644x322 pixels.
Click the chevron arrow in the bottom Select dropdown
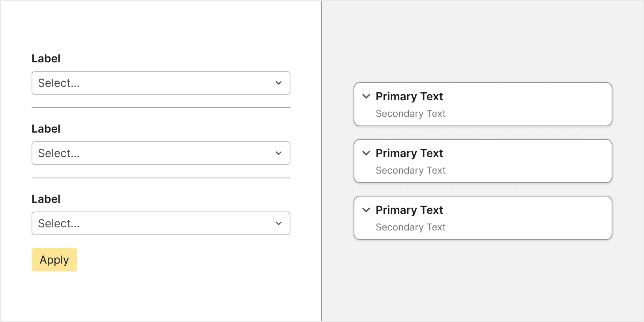pos(279,223)
